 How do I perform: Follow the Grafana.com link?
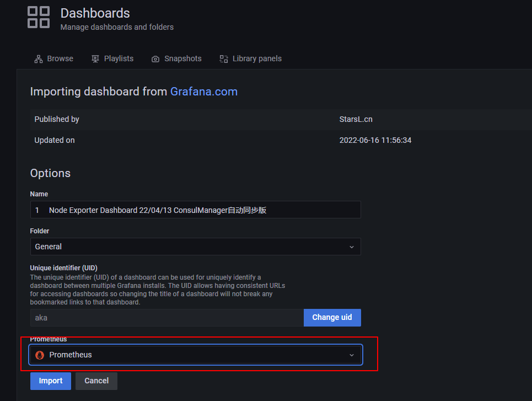click(x=203, y=92)
